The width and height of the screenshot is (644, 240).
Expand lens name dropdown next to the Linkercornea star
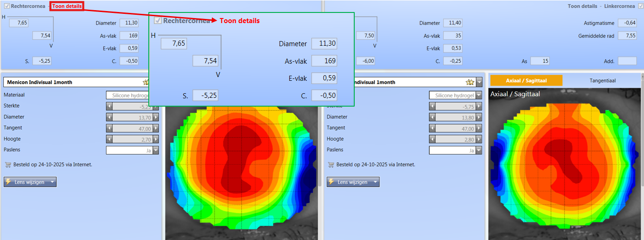click(479, 82)
